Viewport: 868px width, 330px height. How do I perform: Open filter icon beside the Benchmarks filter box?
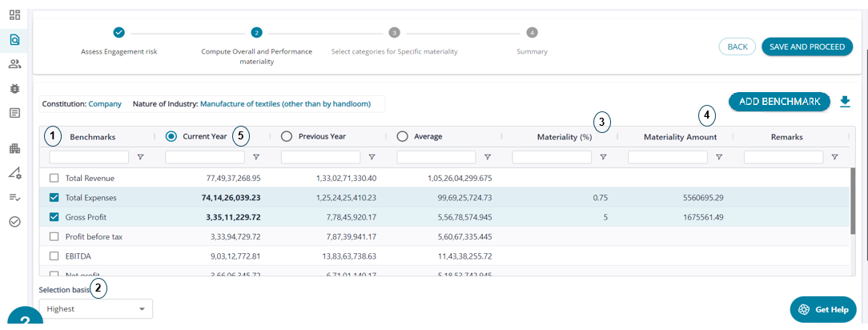pos(140,158)
